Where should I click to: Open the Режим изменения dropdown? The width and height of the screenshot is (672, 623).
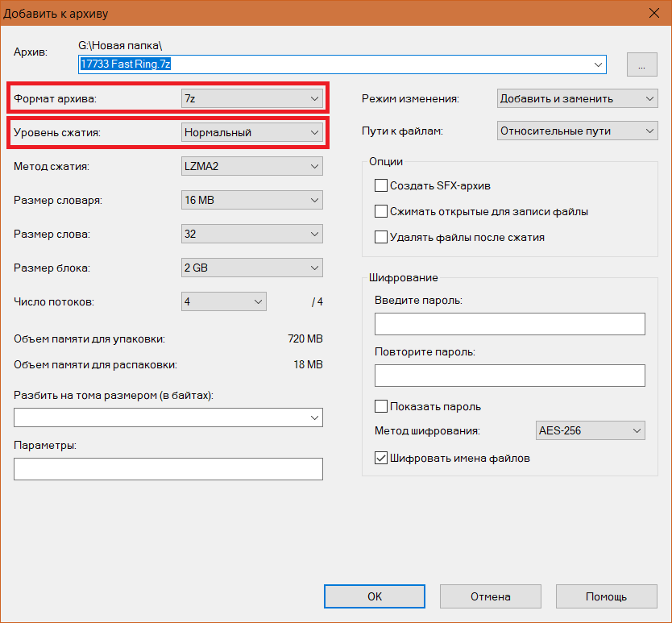(577, 98)
